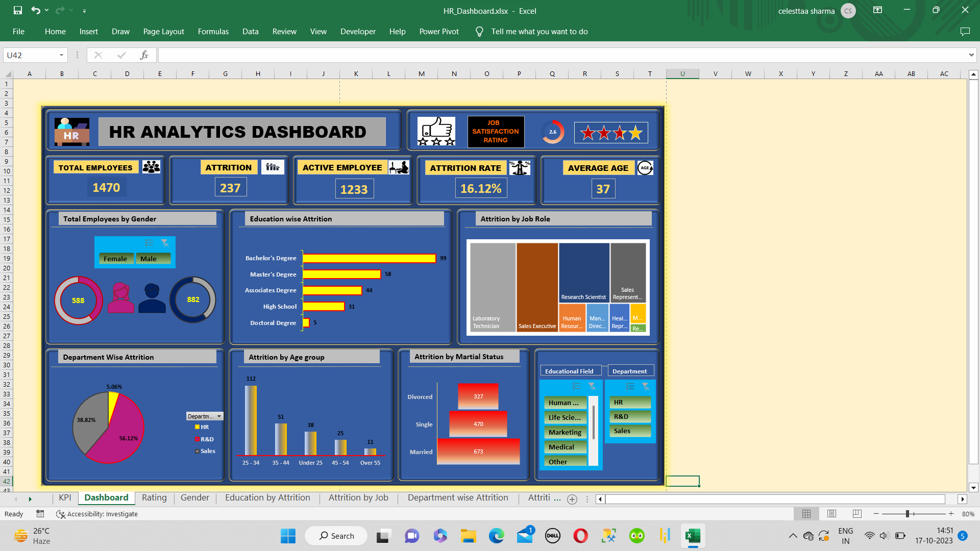Click the horizontal scrollbar right arrow
The height and width of the screenshot is (551, 980).
pyautogui.click(x=963, y=499)
